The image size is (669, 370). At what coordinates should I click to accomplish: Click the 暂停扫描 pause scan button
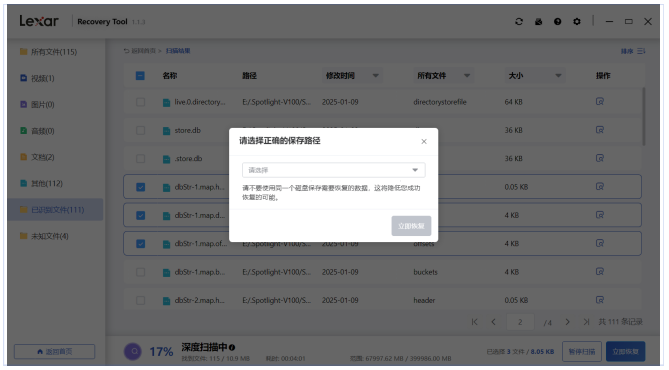coord(582,352)
